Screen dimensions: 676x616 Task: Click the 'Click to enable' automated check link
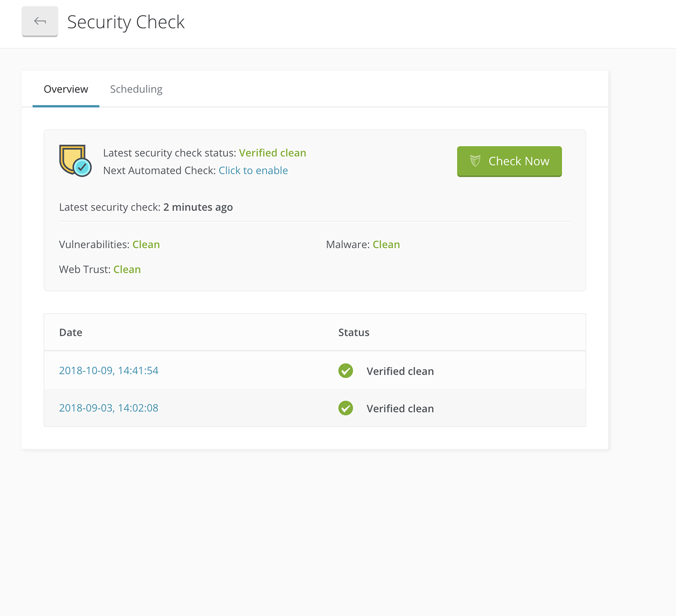point(253,170)
